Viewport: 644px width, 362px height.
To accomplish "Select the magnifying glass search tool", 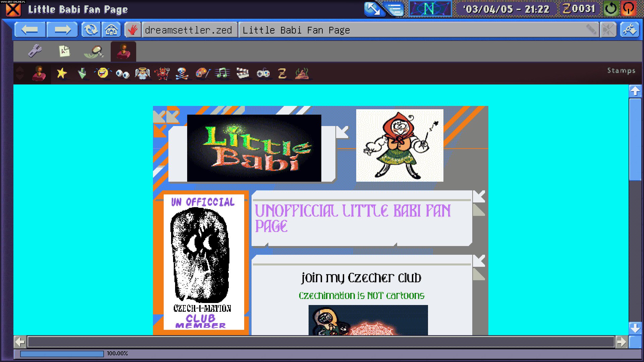I will pyautogui.click(x=93, y=51).
